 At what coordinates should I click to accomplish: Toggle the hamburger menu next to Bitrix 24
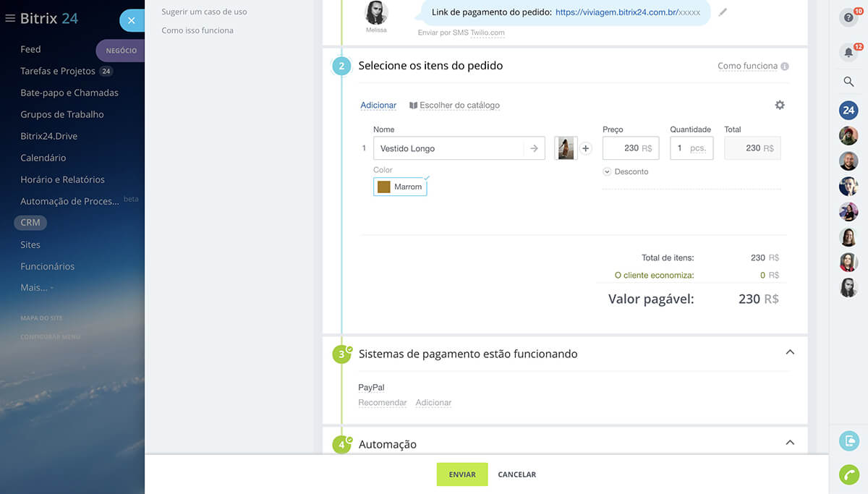10,19
